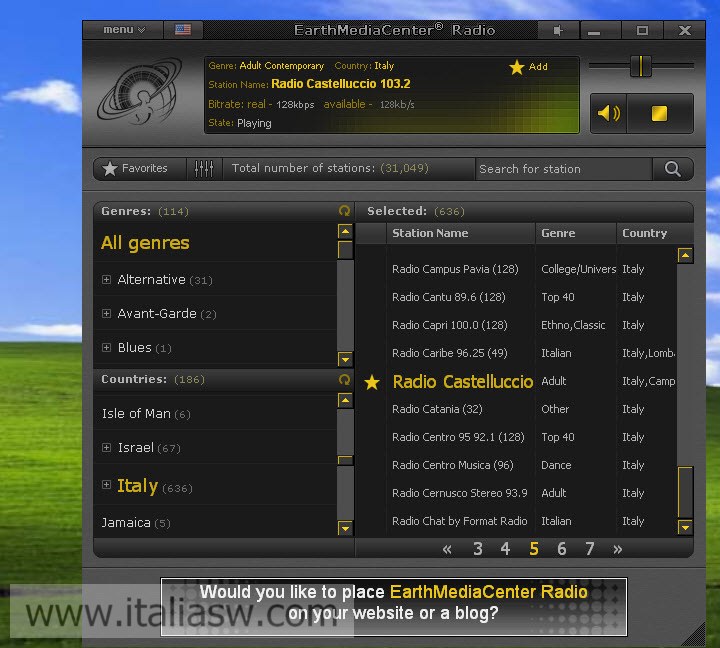Click countries list scroll-down arrow
720x648 pixels.
pos(345,528)
